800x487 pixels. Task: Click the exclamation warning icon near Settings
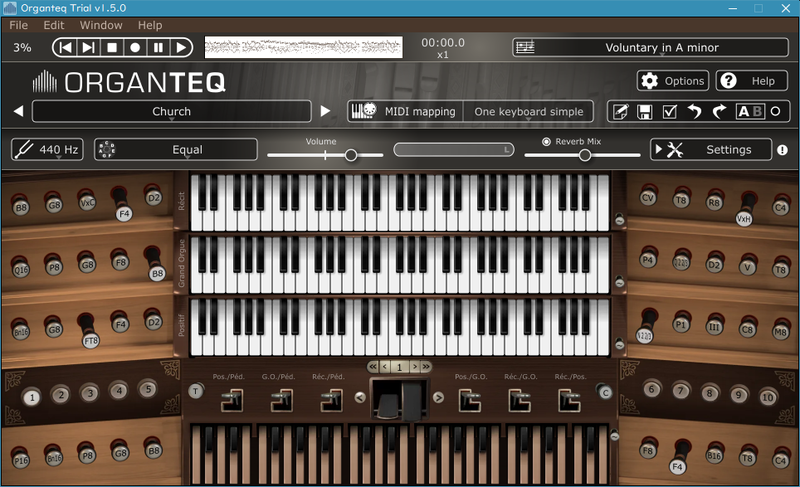point(782,150)
